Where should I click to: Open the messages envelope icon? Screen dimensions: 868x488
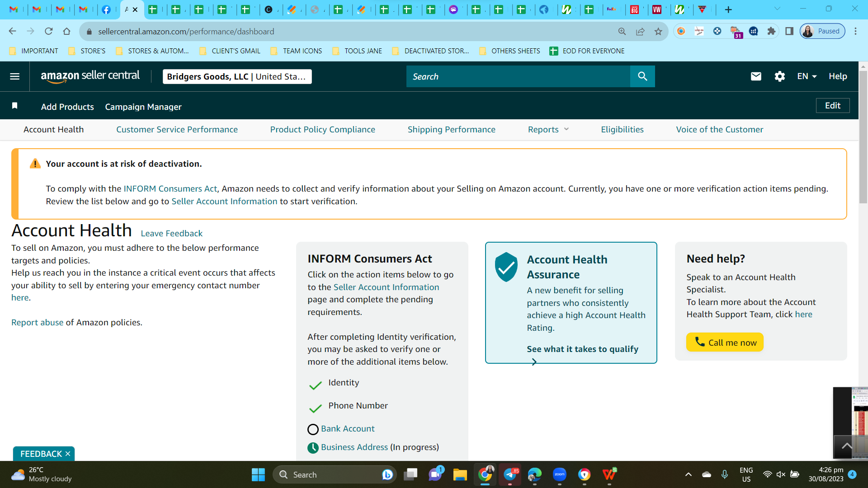coord(756,76)
